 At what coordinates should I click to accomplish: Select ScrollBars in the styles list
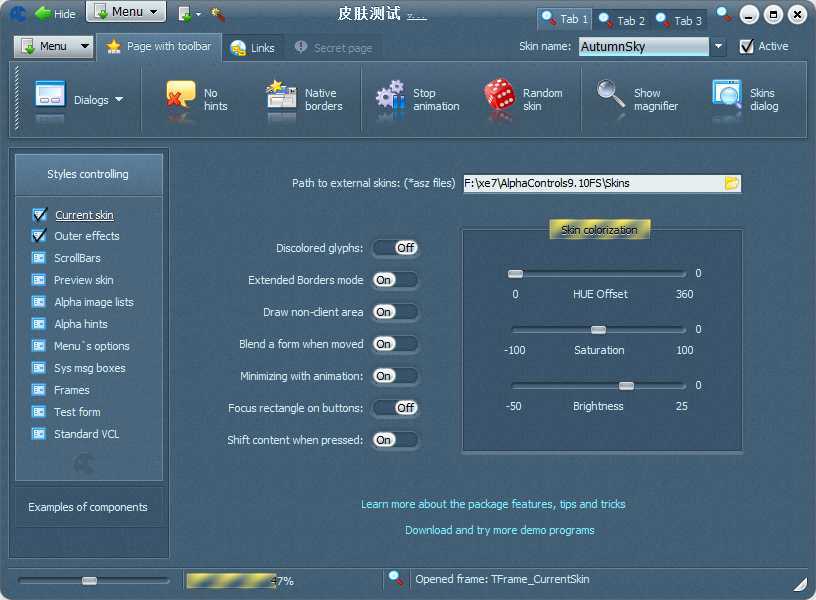pos(77,258)
